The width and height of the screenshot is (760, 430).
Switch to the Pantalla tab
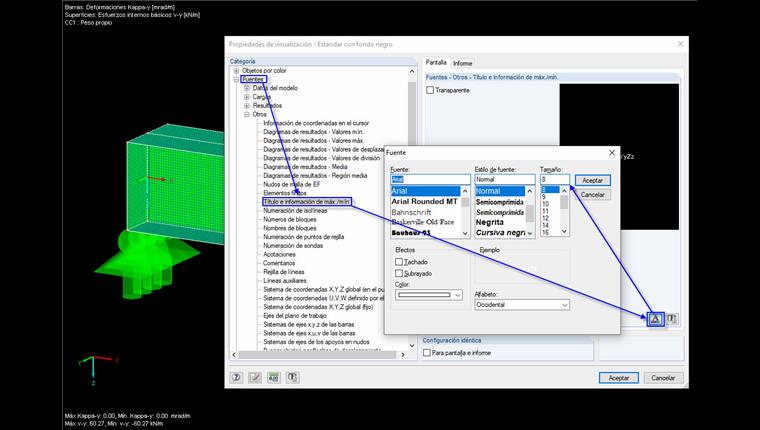436,63
